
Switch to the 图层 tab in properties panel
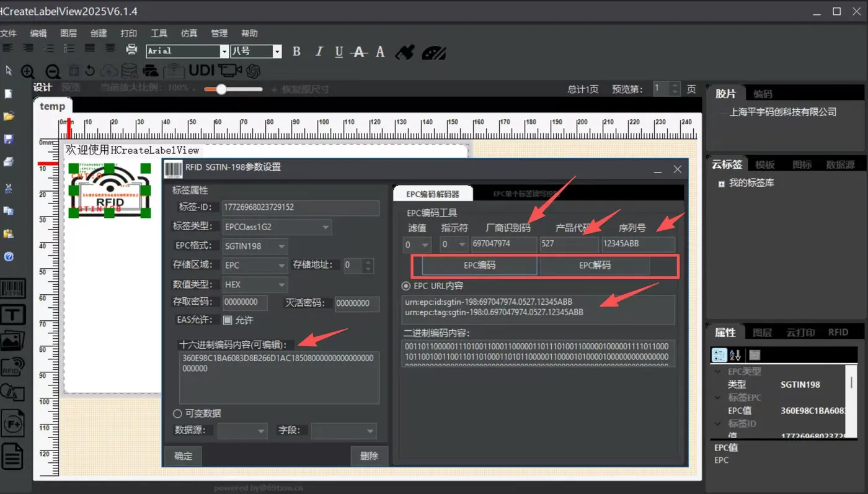[763, 333]
